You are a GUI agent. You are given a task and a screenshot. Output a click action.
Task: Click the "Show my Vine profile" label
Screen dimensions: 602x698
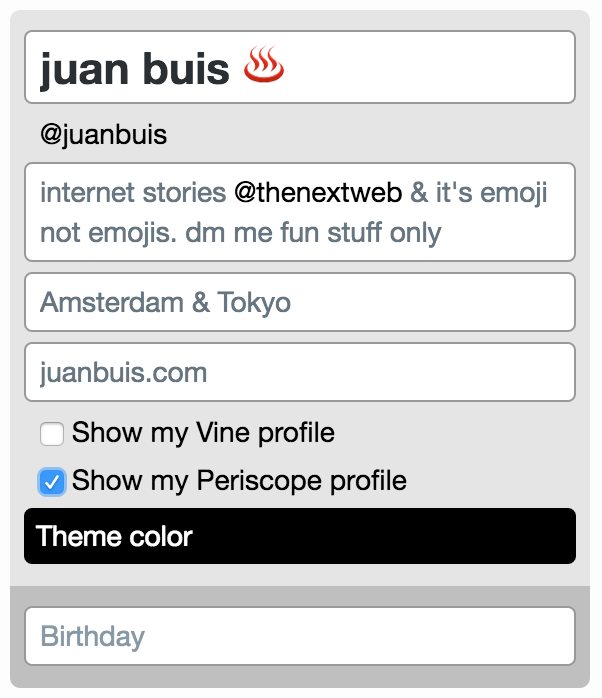203,433
